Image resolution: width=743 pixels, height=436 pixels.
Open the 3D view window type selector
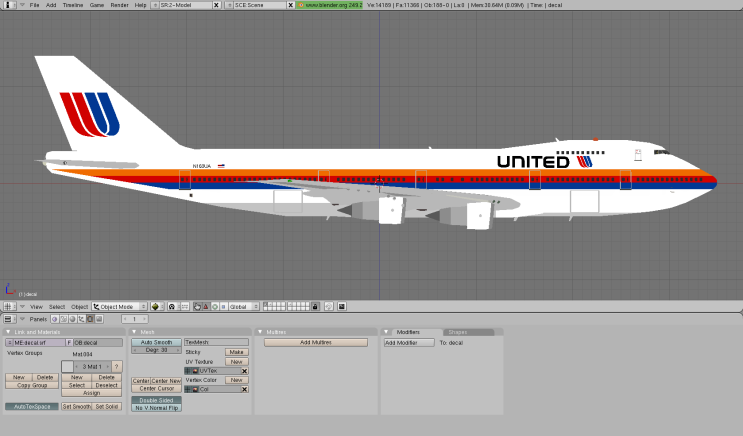pyautogui.click(x=9, y=307)
